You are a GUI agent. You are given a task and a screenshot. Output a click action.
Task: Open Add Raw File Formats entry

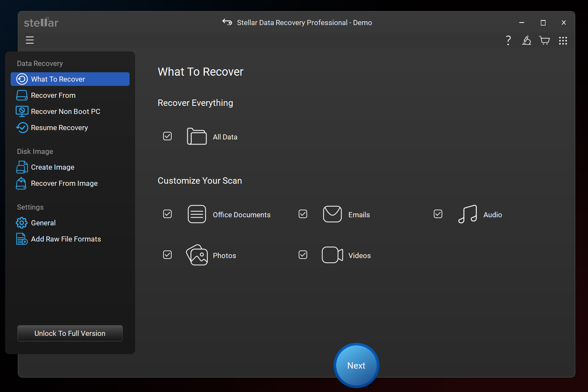click(70, 239)
